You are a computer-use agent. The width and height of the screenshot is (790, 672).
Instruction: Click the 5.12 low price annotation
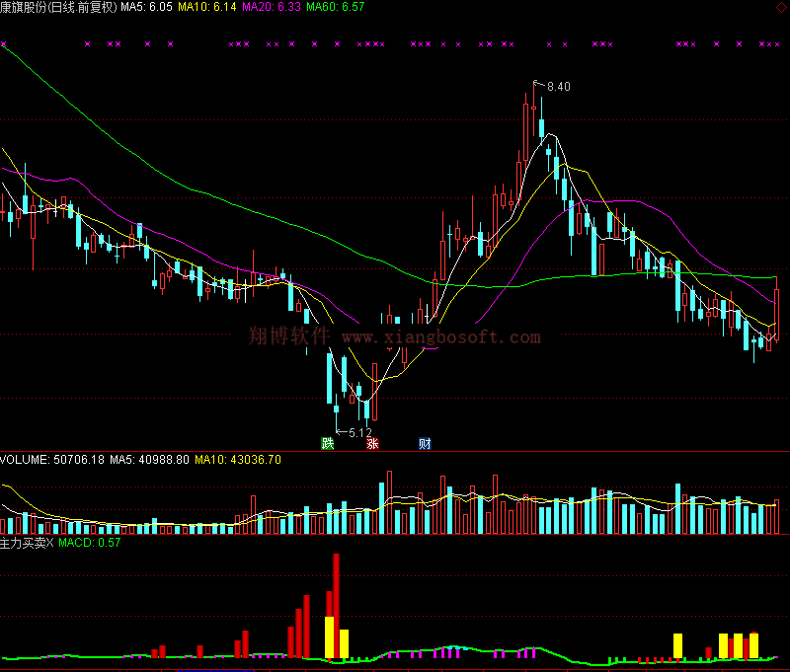pyautogui.click(x=359, y=432)
